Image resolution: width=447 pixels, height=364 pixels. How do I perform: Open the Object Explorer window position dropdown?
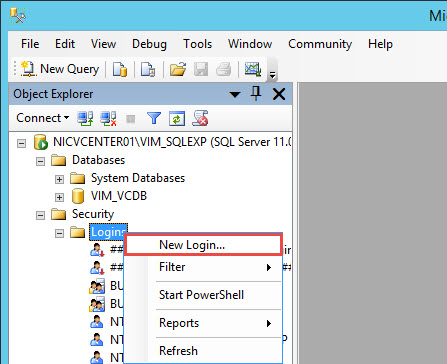click(235, 95)
